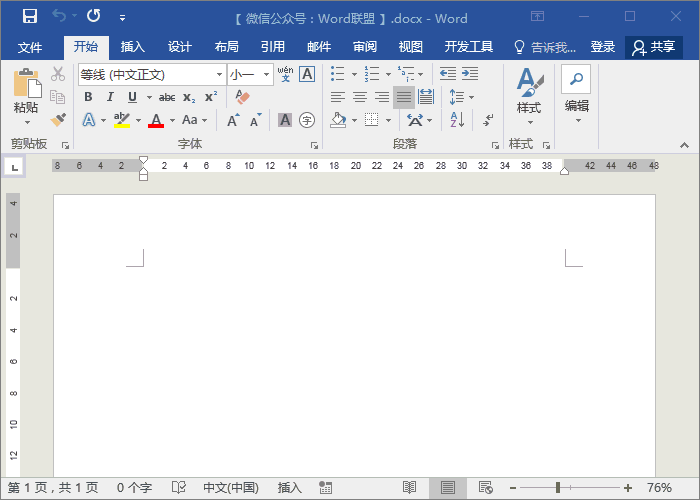Click the Clear All Formatting eraser icon
The height and width of the screenshot is (500, 700).
click(242, 97)
